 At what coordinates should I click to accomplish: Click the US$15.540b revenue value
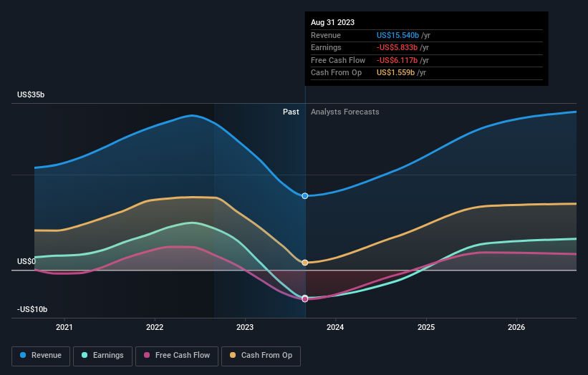[397, 35]
